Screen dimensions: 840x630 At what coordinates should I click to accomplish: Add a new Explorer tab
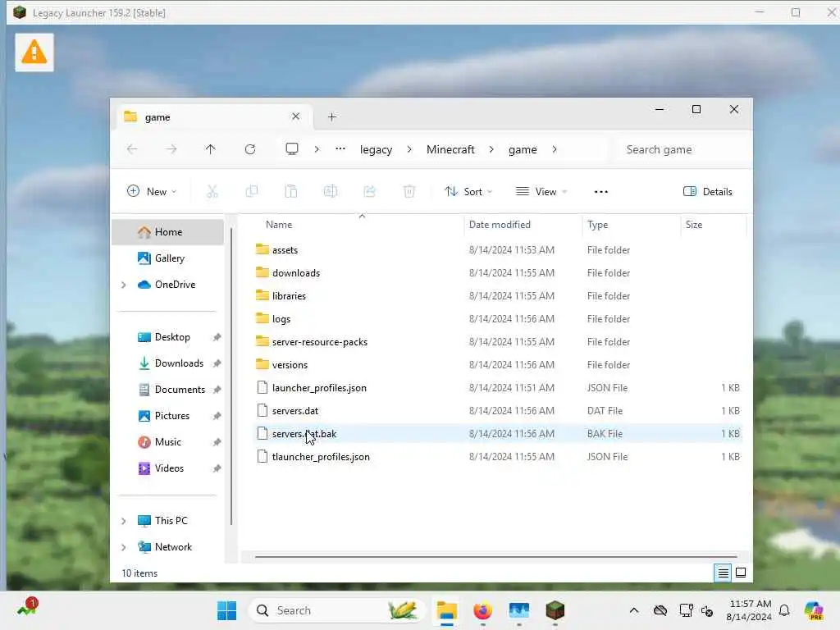332,116
